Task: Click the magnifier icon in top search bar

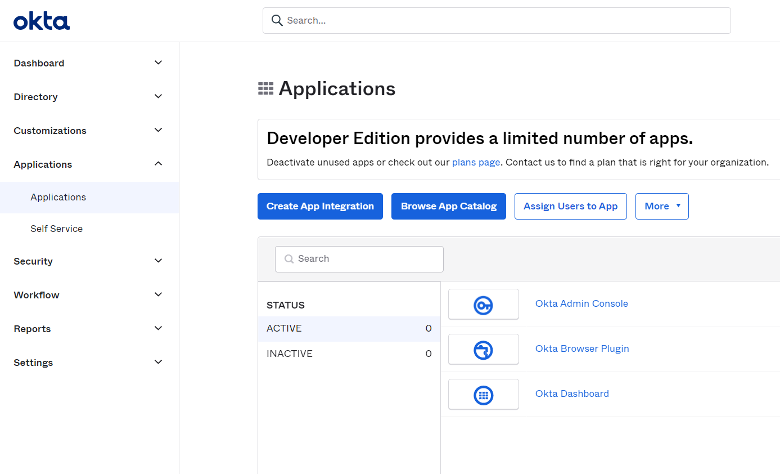Action: coord(276,20)
